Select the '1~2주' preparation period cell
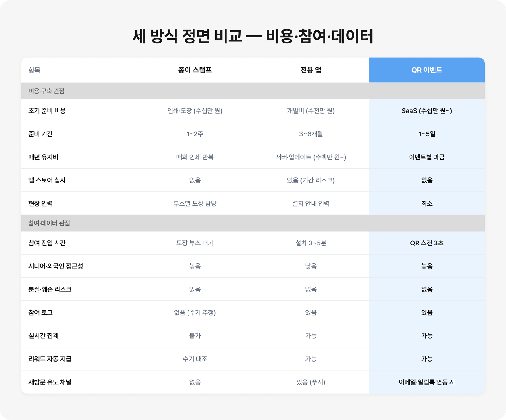 point(195,134)
